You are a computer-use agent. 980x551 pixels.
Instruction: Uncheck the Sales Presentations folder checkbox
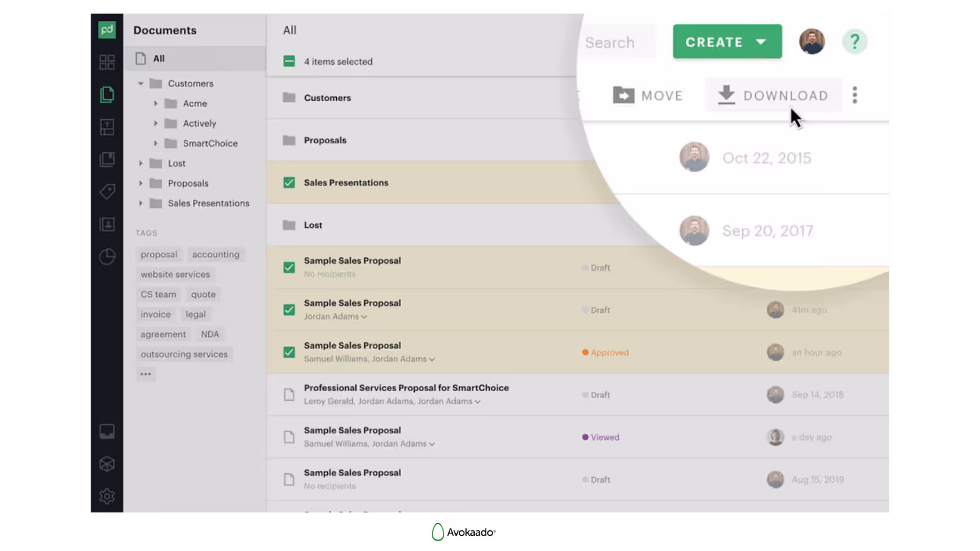(288, 182)
